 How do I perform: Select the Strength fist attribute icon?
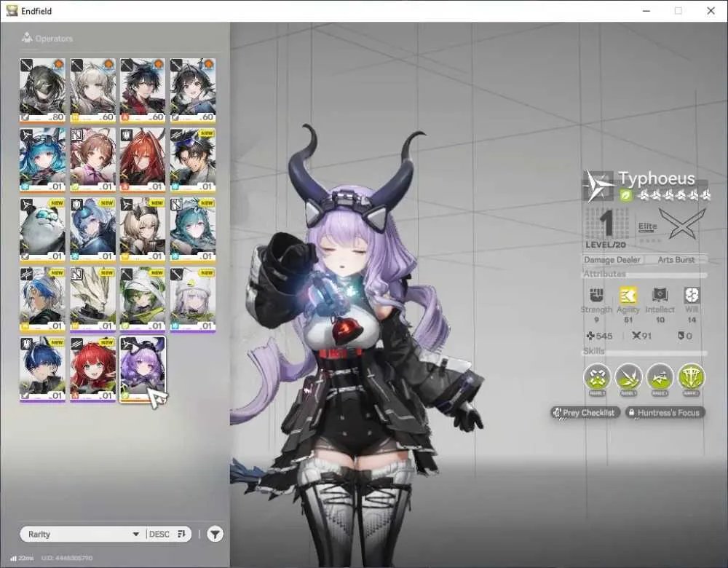[596, 295]
